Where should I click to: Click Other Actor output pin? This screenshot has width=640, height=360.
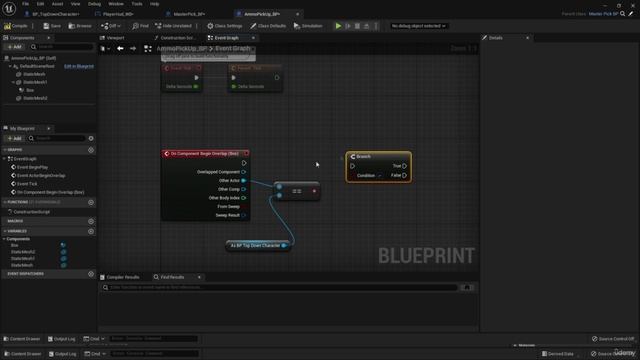pos(244,180)
